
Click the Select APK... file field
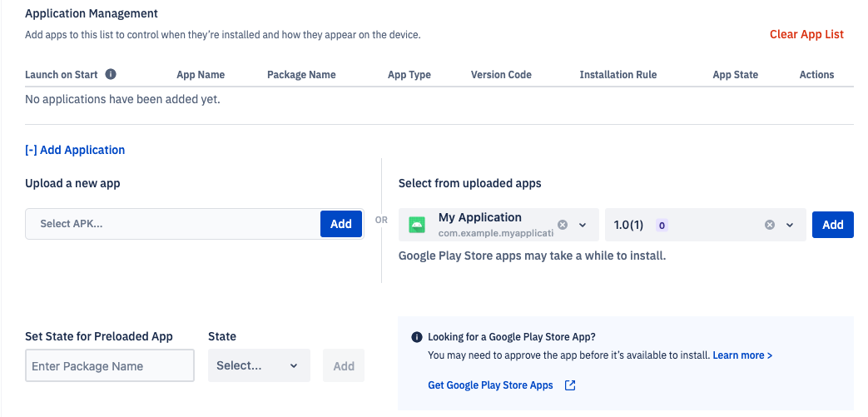(x=173, y=224)
